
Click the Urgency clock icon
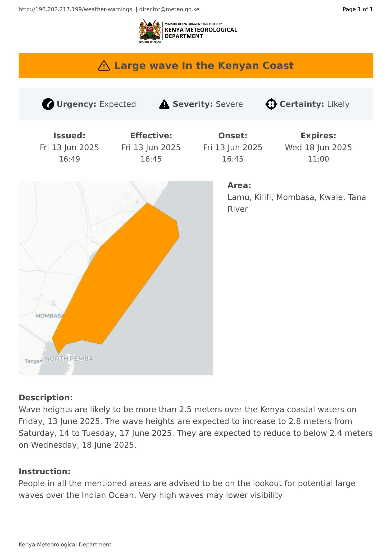pos(48,104)
